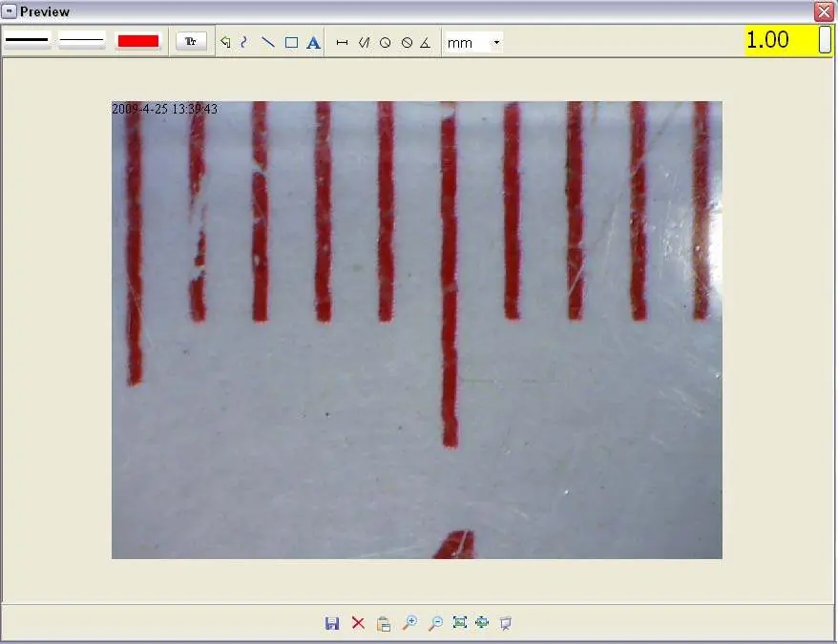This screenshot has width=838, height=644.
Task: Select the linear distance measurement tool
Action: pyautogui.click(x=342, y=43)
